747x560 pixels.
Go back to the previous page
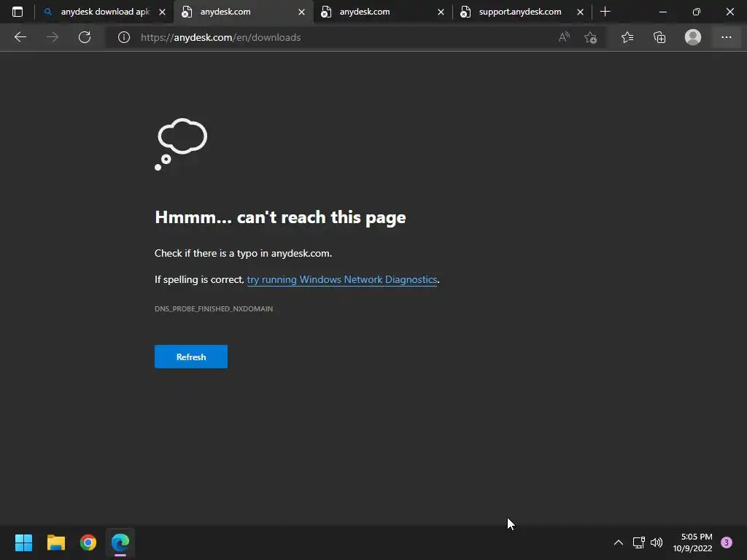tap(20, 37)
